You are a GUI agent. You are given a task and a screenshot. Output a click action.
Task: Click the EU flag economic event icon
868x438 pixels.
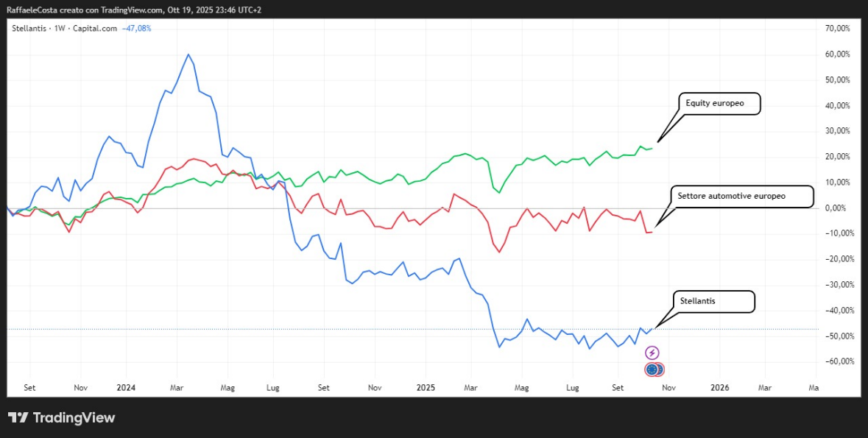pyautogui.click(x=654, y=370)
